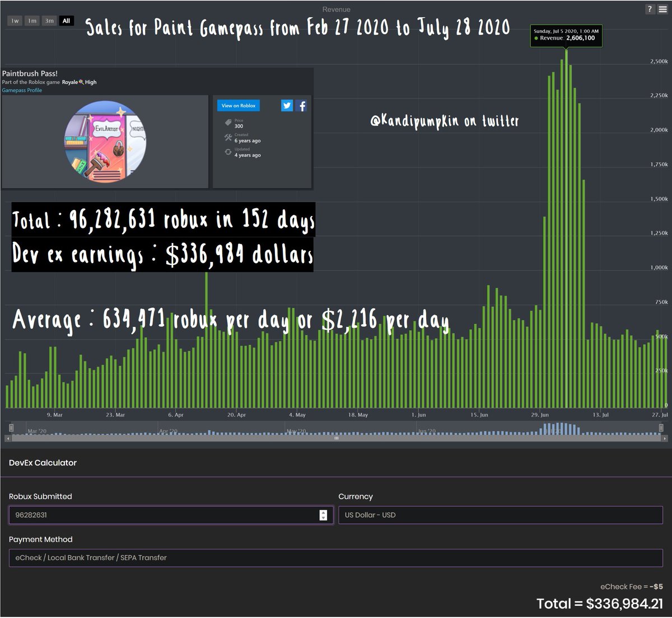Click the 15. Jun axis label
The width and height of the screenshot is (672, 618).
pos(479,415)
